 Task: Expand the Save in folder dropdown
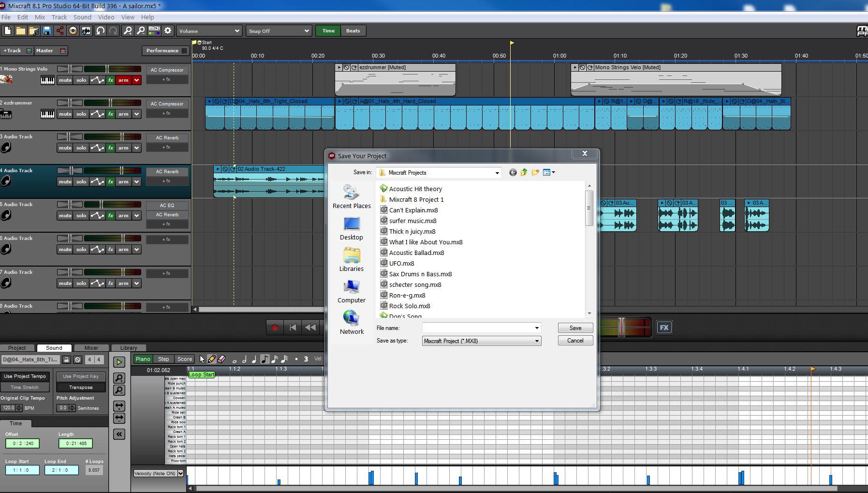point(497,173)
